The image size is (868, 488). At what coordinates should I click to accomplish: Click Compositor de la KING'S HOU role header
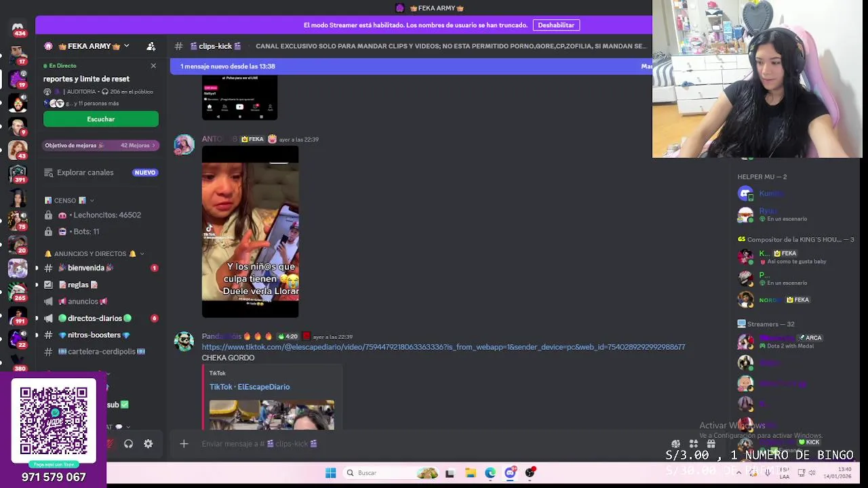(x=795, y=239)
